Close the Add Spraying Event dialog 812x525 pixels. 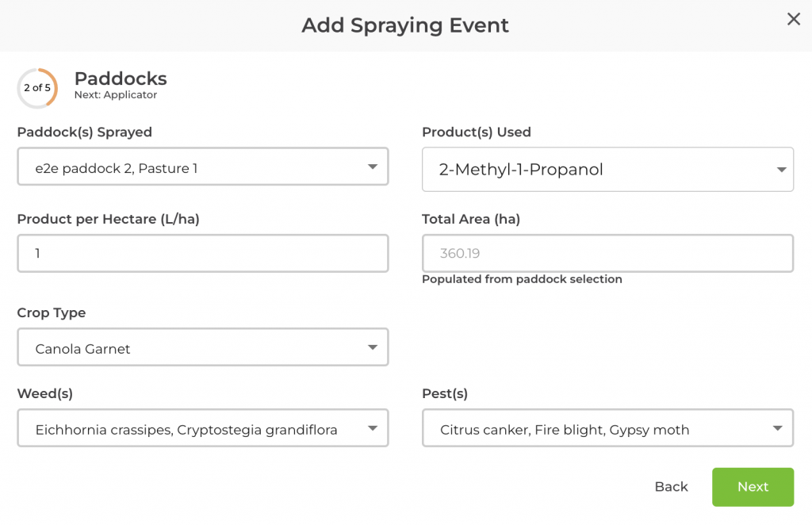tap(793, 20)
